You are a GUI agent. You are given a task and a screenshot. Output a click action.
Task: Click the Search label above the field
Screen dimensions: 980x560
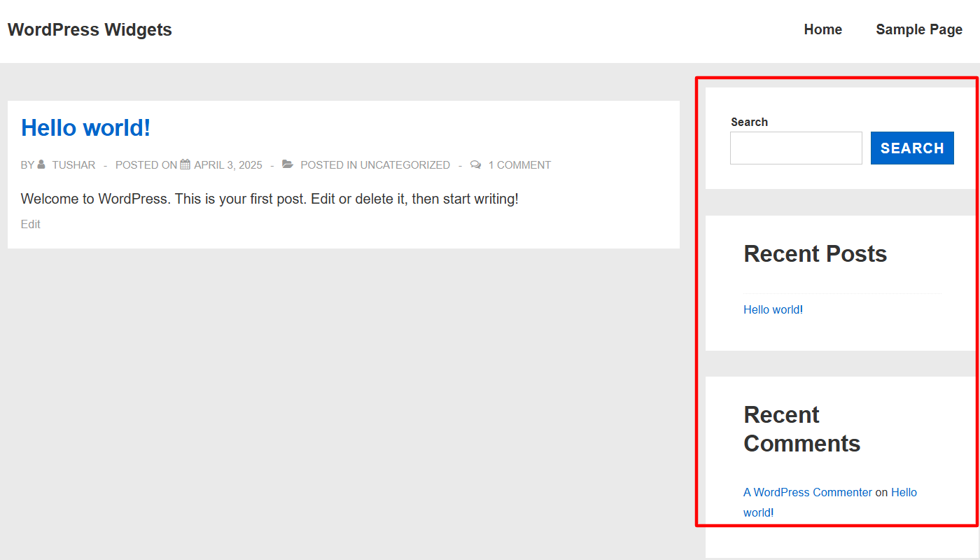click(749, 122)
